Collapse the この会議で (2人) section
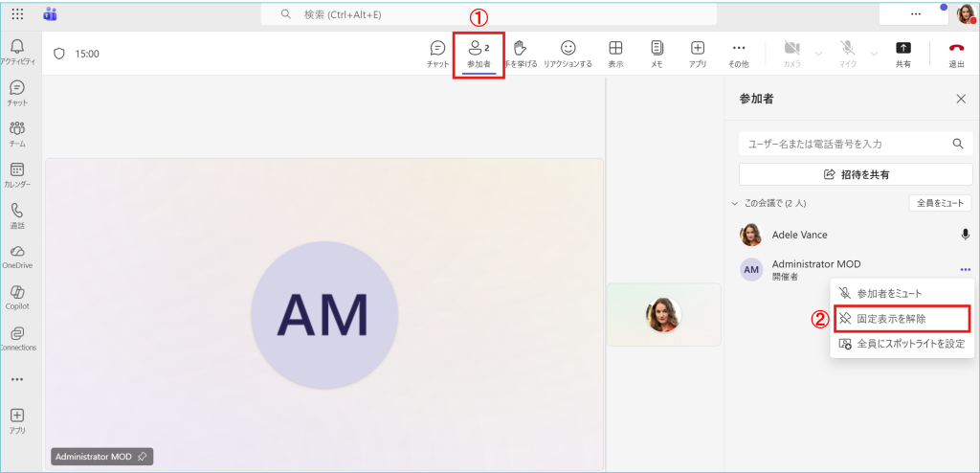 [x=734, y=204]
